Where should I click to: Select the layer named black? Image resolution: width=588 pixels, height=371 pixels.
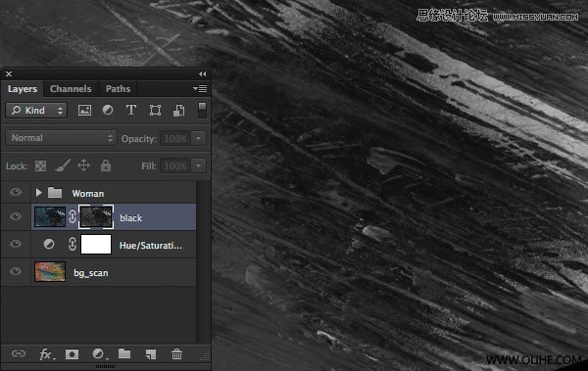131,218
